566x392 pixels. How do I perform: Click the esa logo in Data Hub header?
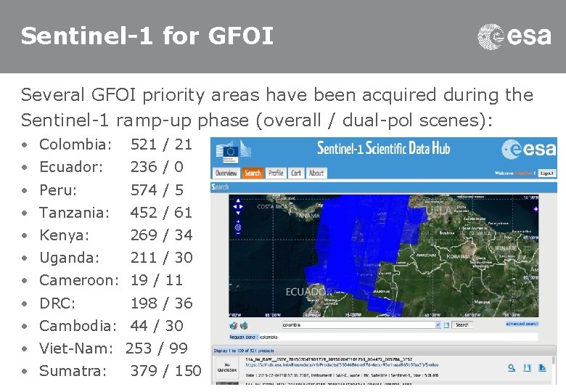[528, 150]
